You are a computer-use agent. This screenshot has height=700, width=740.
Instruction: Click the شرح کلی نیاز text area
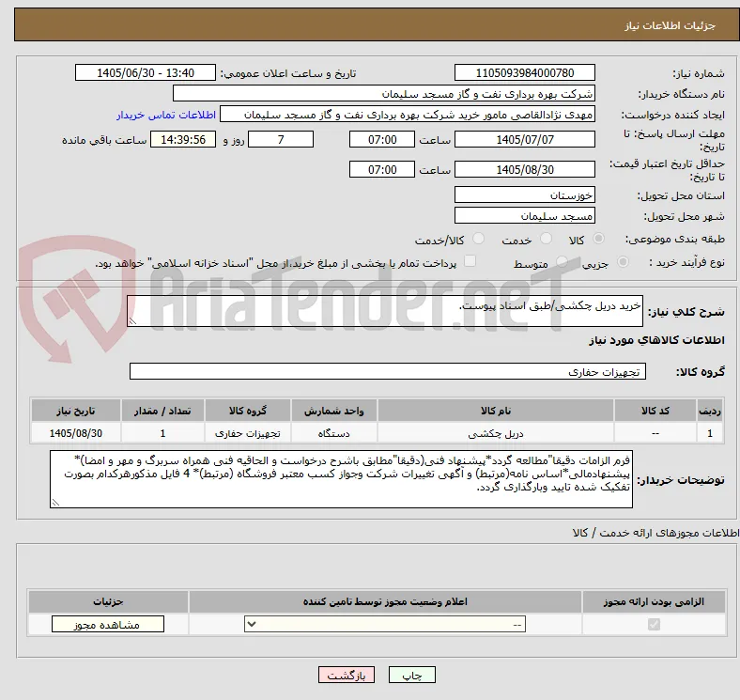click(x=385, y=311)
